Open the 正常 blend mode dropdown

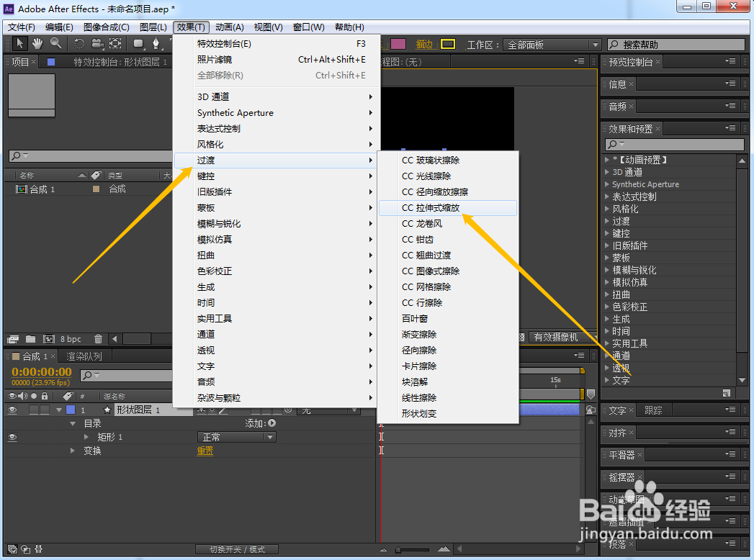click(237, 437)
